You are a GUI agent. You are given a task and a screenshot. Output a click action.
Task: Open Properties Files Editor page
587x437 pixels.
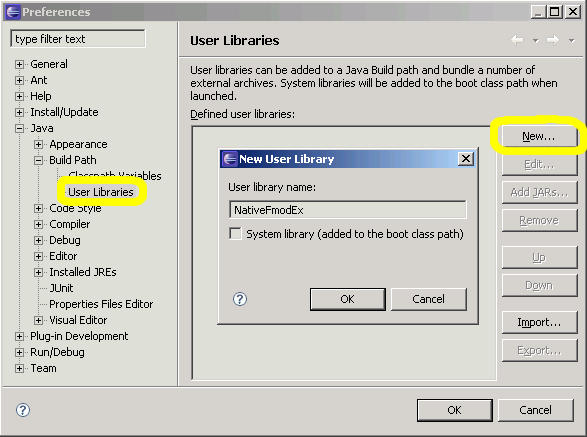[101, 304]
